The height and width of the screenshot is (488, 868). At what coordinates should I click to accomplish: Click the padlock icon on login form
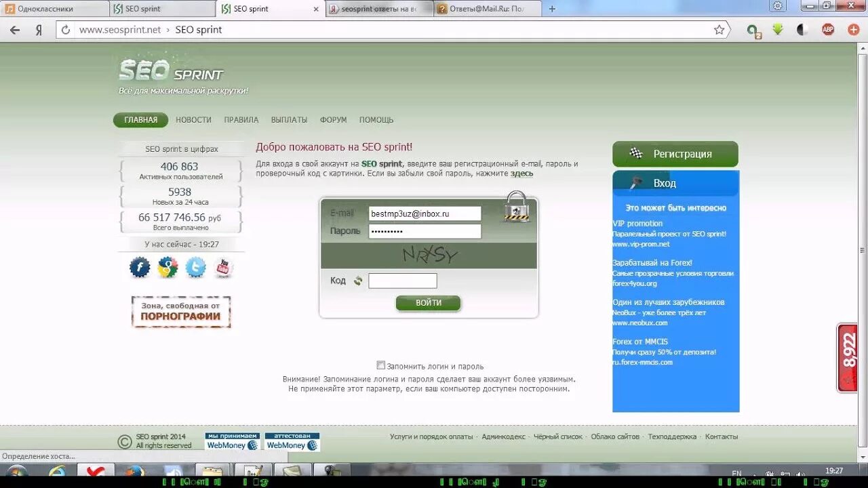[x=516, y=206]
